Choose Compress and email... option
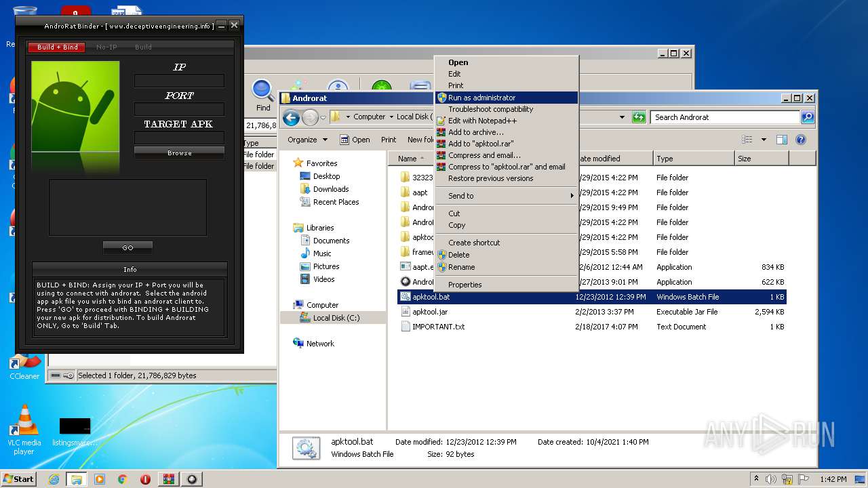Screen dimensions: 868x488 [506, 155]
